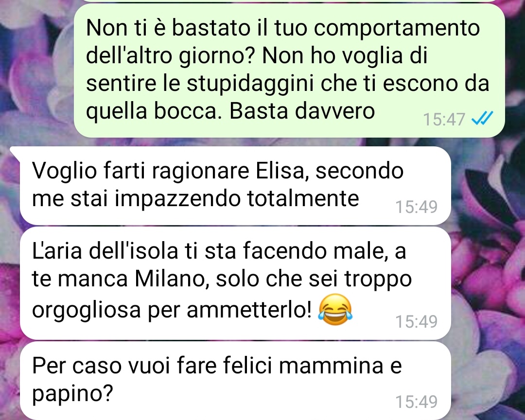This screenshot has width=525, height=420.
Task: Tap the 15:49 time beside "papino?"
Action: coord(417,401)
